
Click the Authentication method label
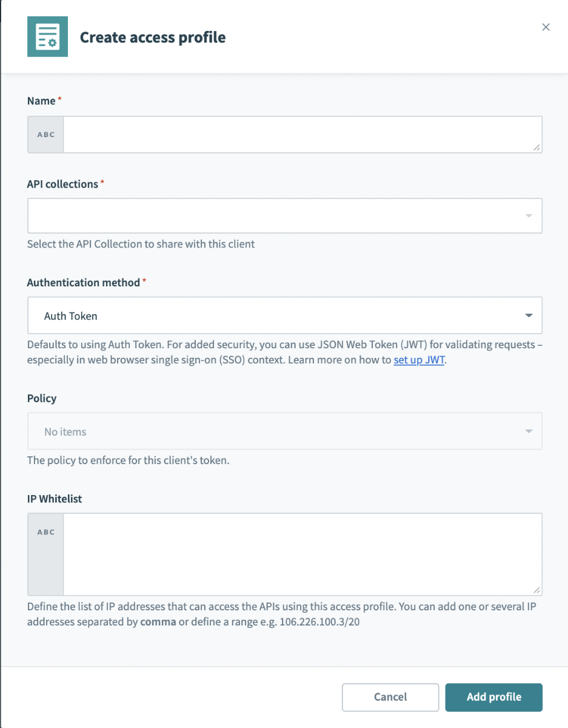[84, 283]
